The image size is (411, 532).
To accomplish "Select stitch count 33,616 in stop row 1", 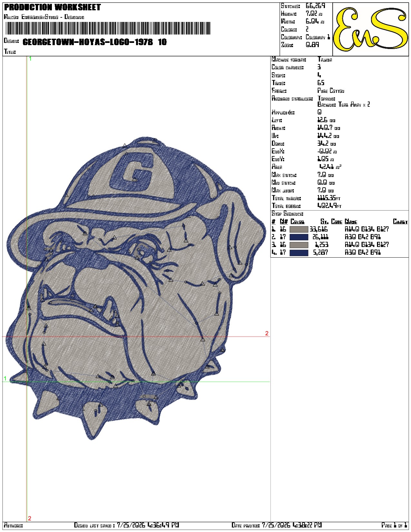I will click(318, 229).
